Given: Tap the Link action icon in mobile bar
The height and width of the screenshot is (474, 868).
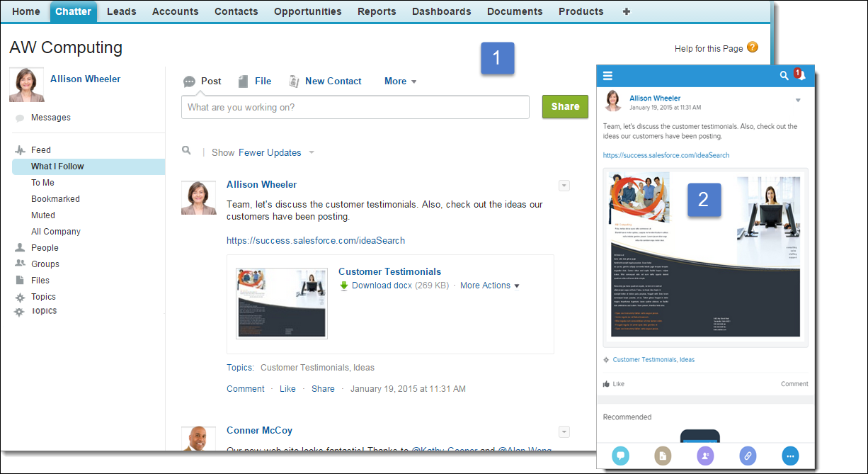Looking at the screenshot, I should click(x=748, y=456).
